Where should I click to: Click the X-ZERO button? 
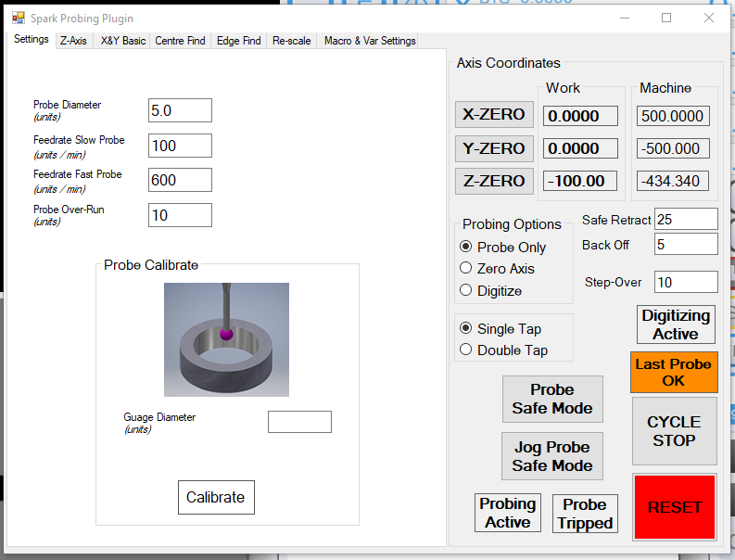pyautogui.click(x=494, y=114)
